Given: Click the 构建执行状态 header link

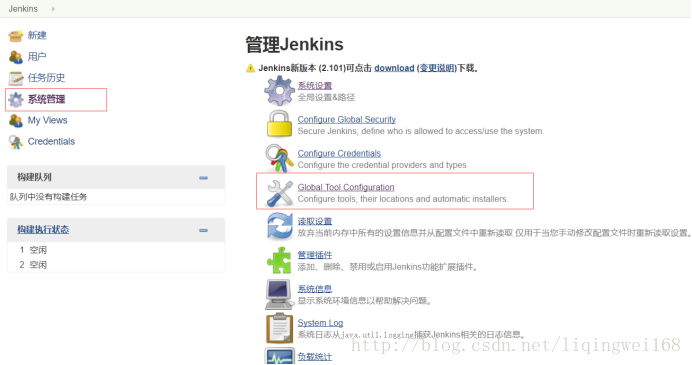Looking at the screenshot, I should coord(43,230).
